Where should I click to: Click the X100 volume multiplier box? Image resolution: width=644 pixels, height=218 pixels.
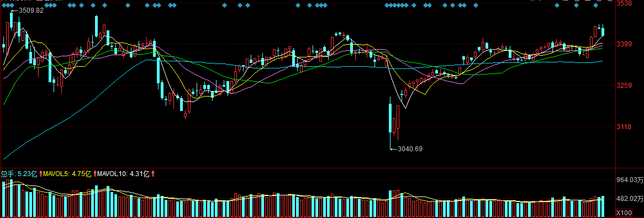(x=624, y=212)
